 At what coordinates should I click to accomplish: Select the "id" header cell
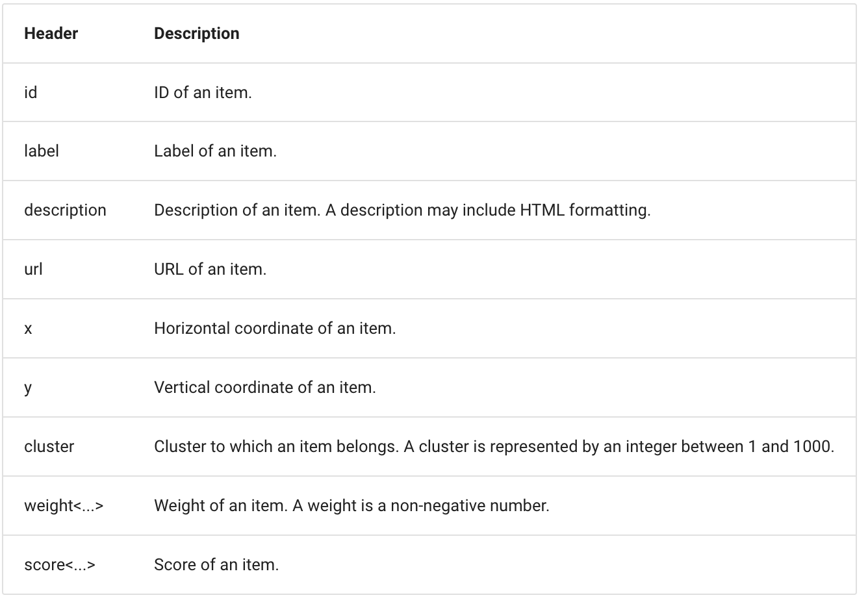tap(31, 93)
